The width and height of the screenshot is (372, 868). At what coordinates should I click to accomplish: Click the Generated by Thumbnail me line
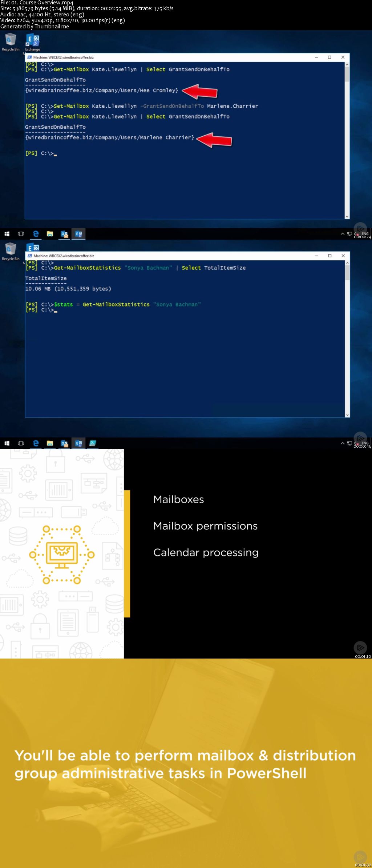(x=35, y=27)
